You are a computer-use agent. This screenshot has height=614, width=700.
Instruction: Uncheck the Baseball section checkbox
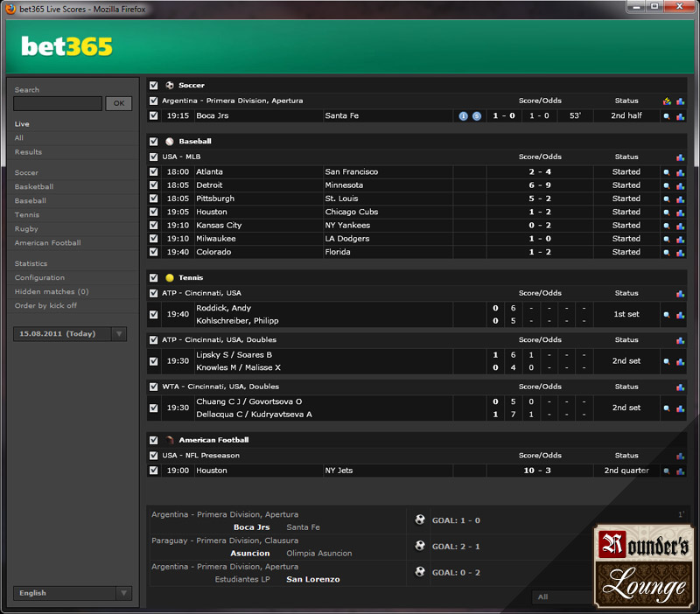tap(154, 142)
